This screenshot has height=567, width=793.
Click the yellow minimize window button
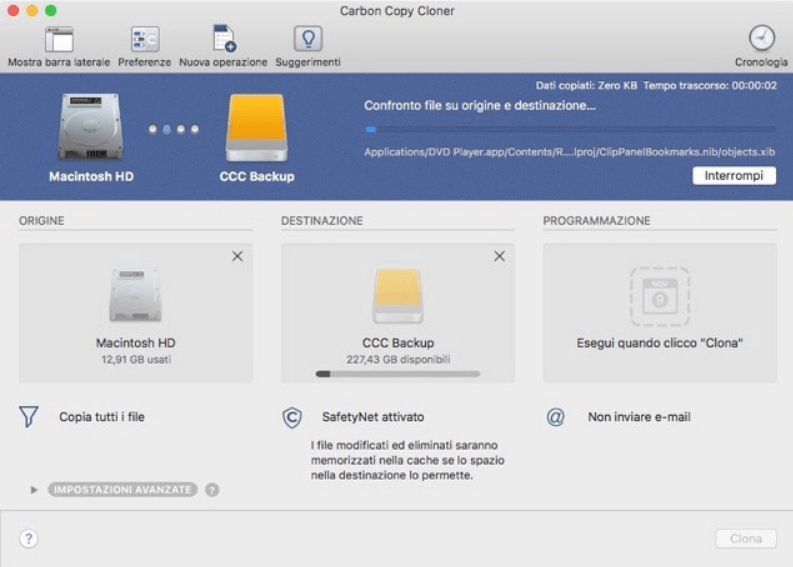click(32, 10)
